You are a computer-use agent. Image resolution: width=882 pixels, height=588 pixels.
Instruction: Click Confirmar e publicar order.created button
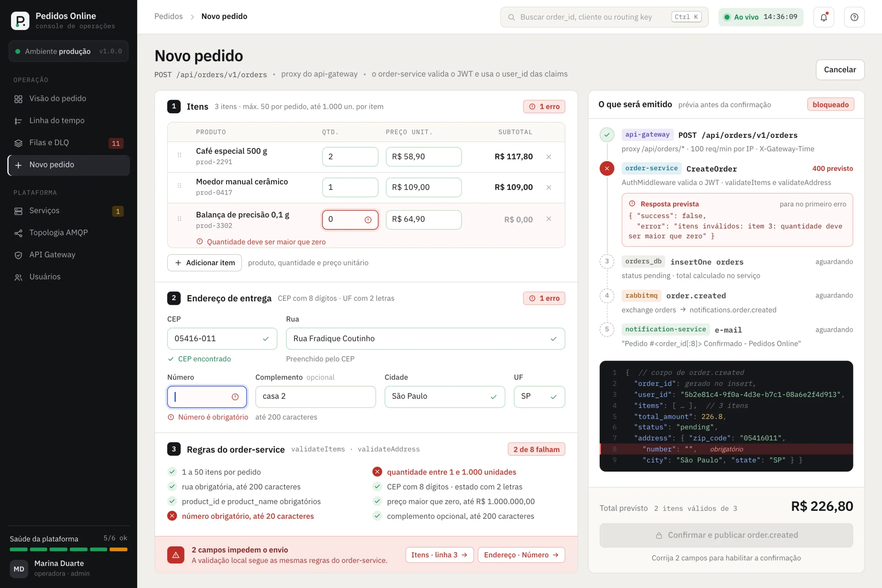click(726, 535)
